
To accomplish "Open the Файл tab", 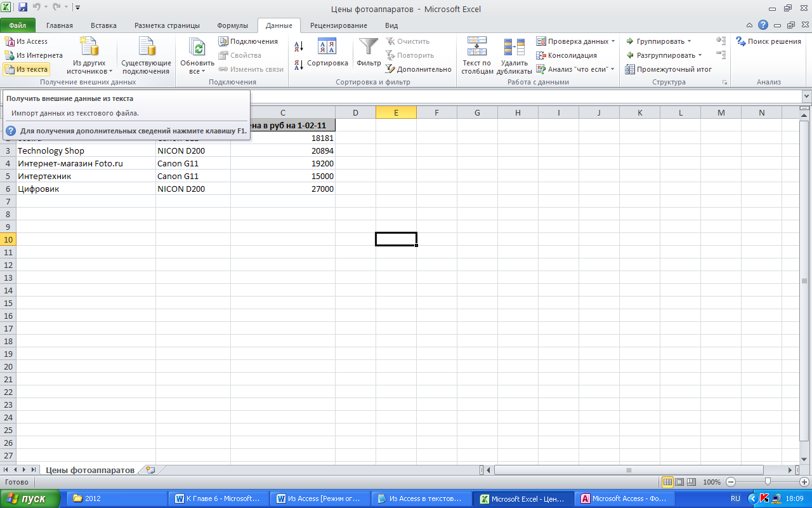I will pos(18,25).
